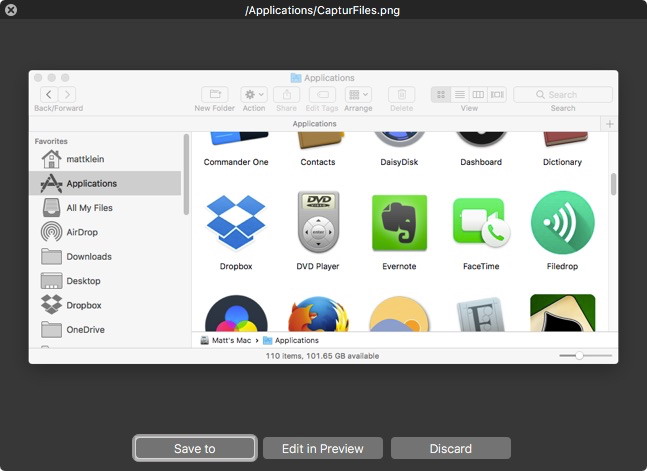Select the Filedrop app icon

(562, 223)
